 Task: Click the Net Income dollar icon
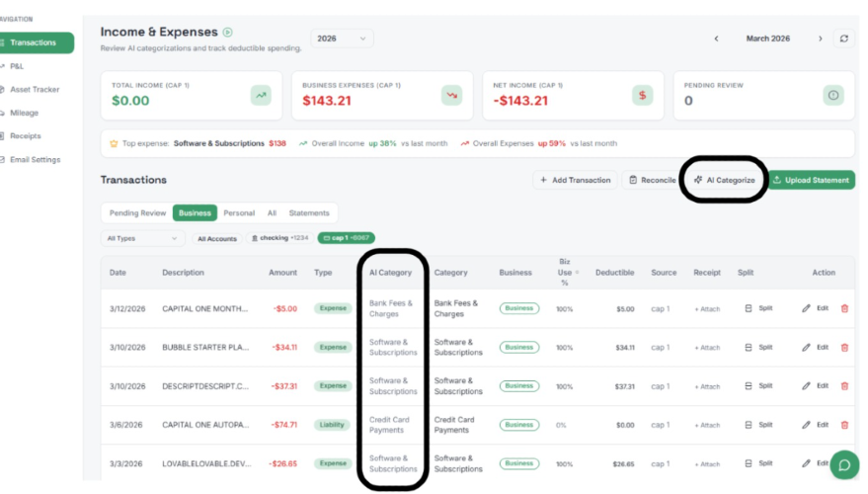(x=642, y=95)
